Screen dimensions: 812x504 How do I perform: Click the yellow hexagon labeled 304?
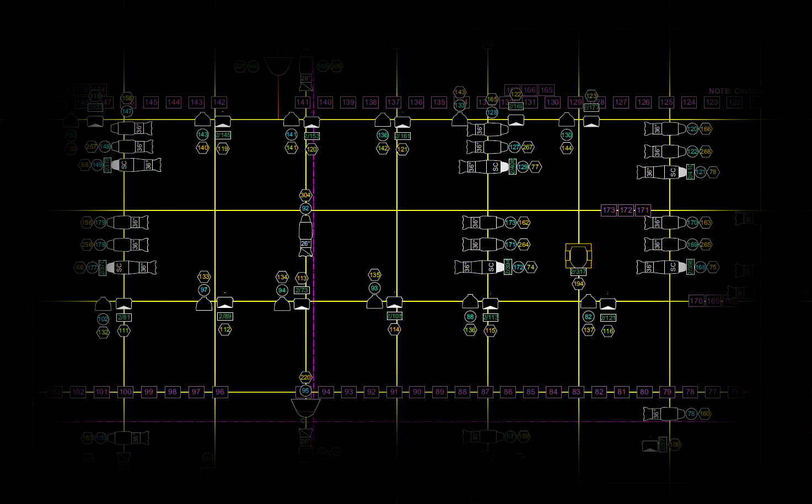(x=305, y=195)
